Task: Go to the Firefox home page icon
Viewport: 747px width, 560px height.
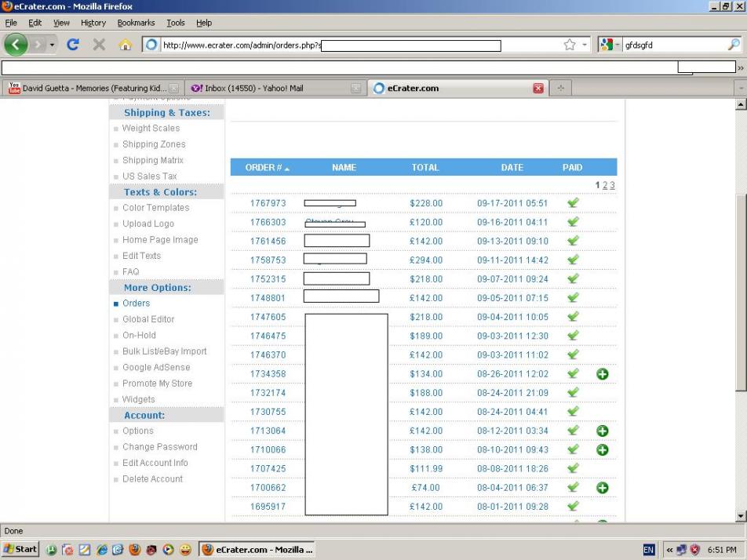Action: (125, 45)
